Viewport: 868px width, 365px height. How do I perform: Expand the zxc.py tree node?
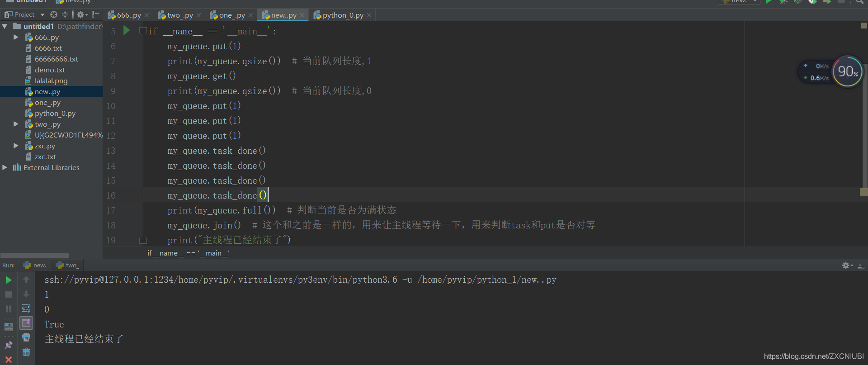point(16,146)
